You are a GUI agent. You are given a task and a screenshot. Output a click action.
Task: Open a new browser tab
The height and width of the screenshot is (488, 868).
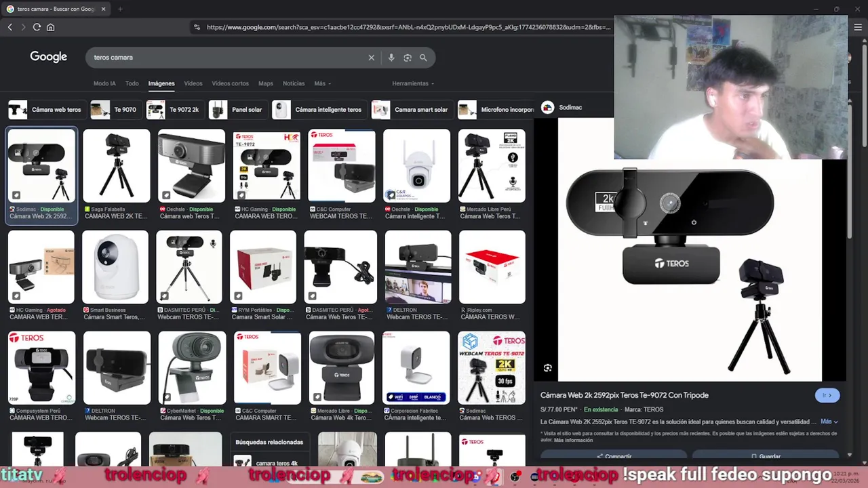pos(119,9)
